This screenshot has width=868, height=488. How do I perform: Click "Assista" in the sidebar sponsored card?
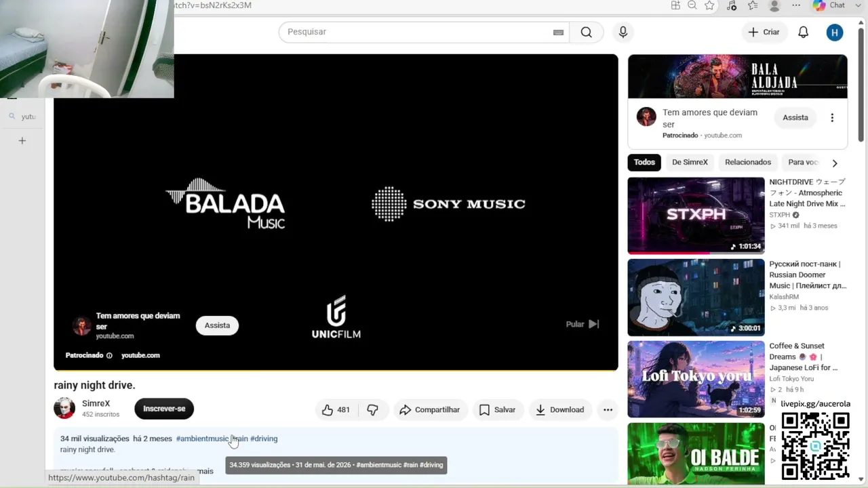tap(795, 117)
